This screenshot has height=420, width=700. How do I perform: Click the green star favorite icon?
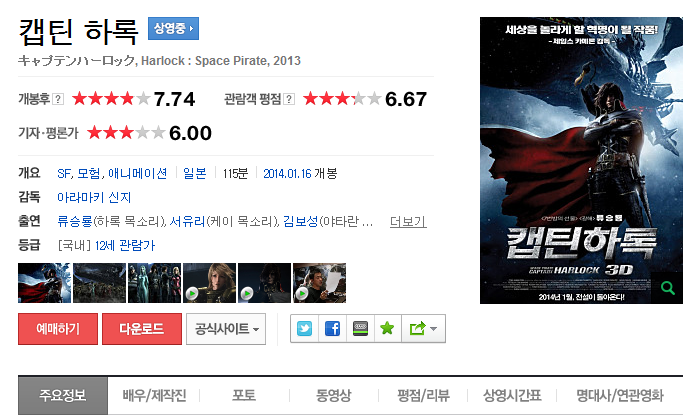[x=387, y=329]
